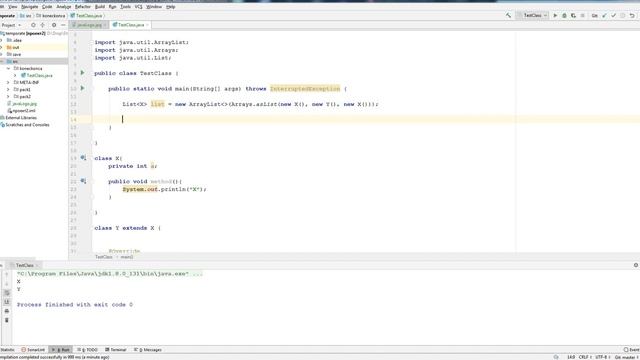Viewport: 640px width, 360px height.
Task: Run TestClass with the green play button
Action: [x=555, y=16]
